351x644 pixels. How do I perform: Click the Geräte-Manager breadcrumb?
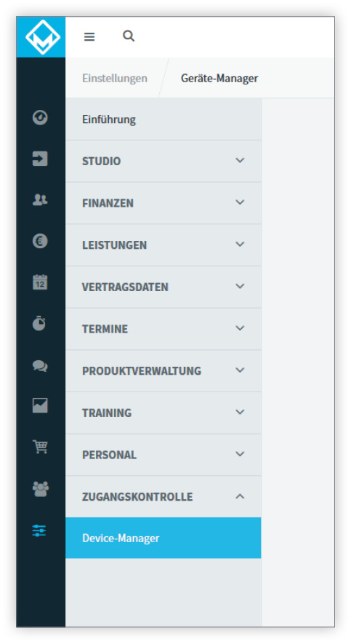[x=219, y=78]
